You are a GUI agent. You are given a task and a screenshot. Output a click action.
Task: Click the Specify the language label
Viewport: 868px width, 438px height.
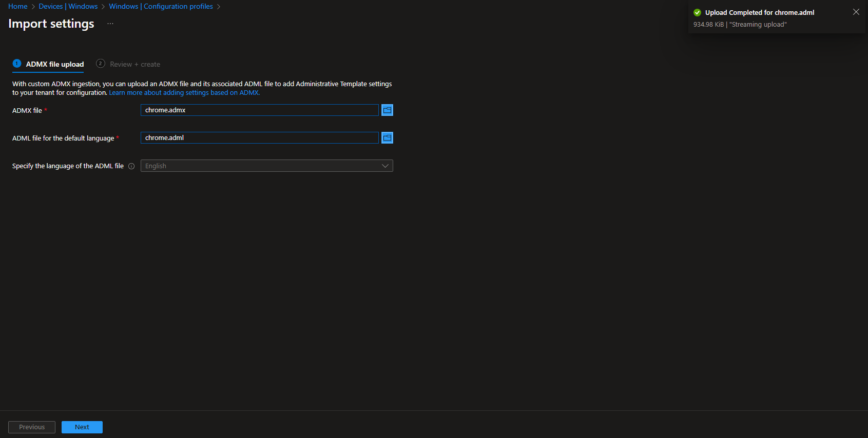point(68,166)
